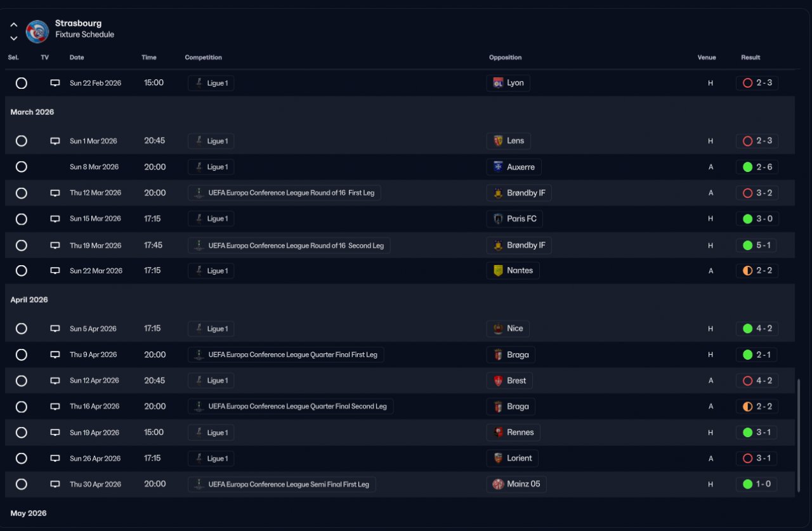Open Conference League Quarter Final Second Leg link
812x531 pixels.
(x=291, y=407)
